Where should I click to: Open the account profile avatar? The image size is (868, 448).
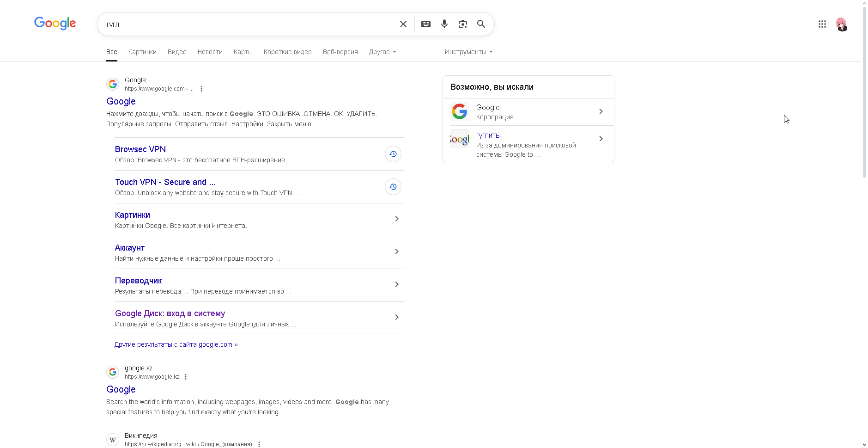[842, 24]
